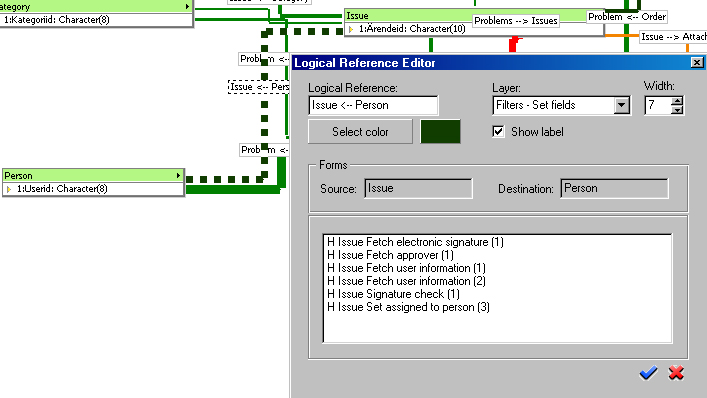Click the Problems --> Issues reference label
This screenshot has width=707, height=398.
coord(516,21)
